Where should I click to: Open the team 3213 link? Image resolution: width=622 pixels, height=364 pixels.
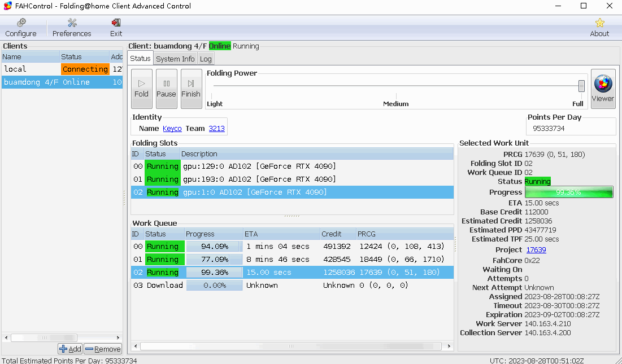[x=216, y=128]
